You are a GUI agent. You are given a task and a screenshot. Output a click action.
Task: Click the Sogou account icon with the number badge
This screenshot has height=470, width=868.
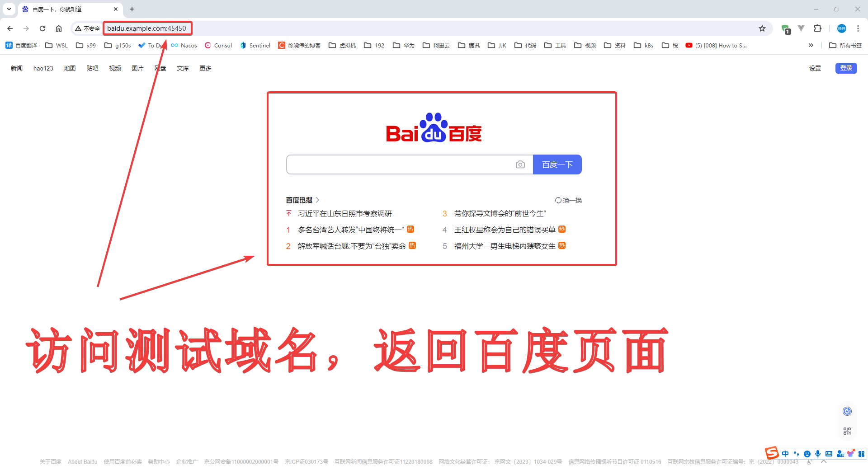[840, 454]
